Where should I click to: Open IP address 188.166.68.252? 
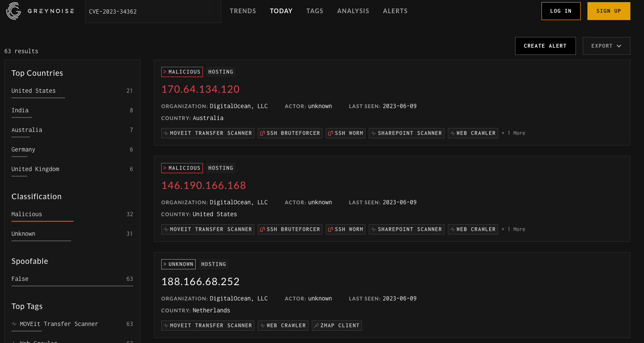200,281
